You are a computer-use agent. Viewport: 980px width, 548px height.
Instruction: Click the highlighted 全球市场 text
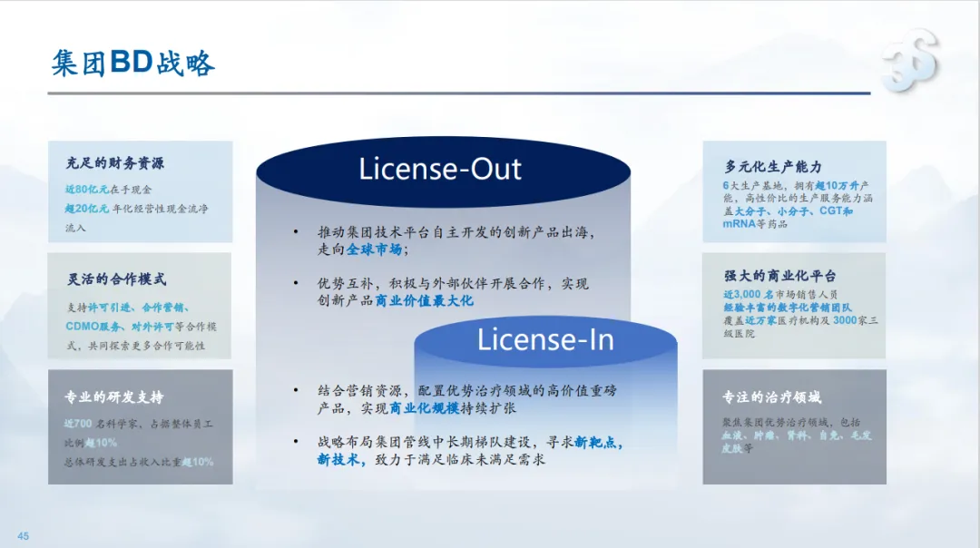coord(375,250)
